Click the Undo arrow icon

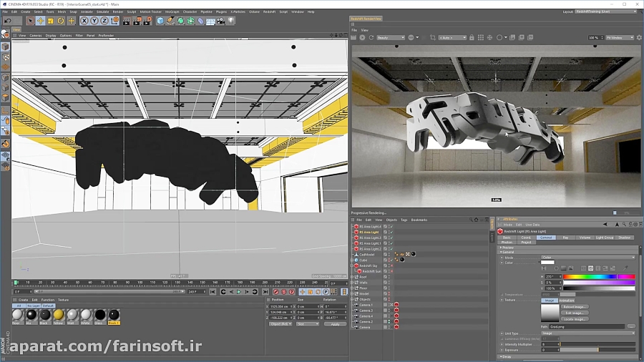7,21
